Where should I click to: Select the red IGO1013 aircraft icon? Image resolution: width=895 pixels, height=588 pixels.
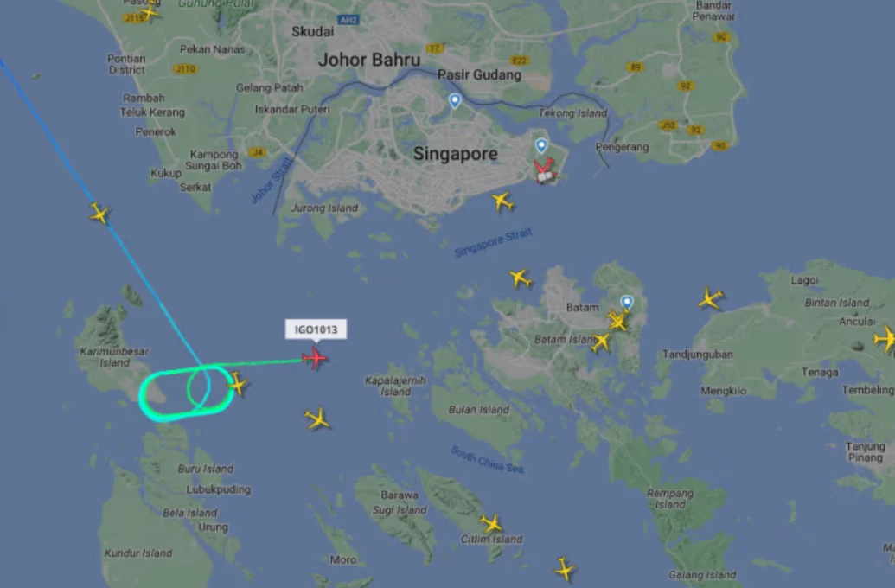pyautogui.click(x=314, y=359)
